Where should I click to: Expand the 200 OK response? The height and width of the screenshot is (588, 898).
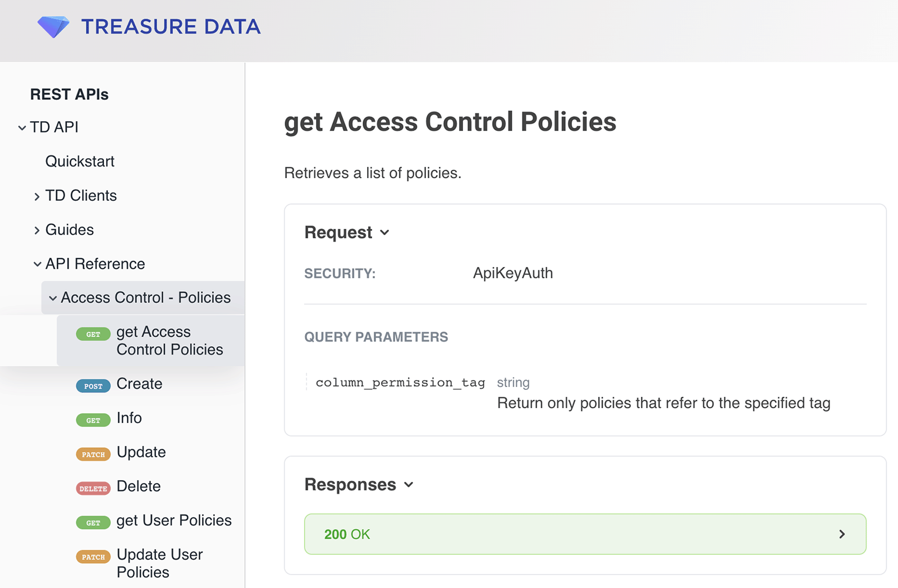tap(585, 534)
